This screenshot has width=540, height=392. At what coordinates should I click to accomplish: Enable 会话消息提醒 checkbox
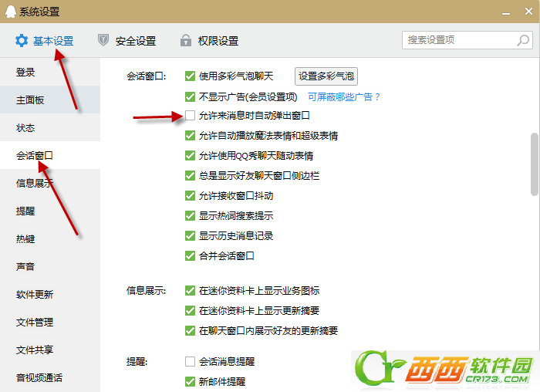tap(190, 361)
